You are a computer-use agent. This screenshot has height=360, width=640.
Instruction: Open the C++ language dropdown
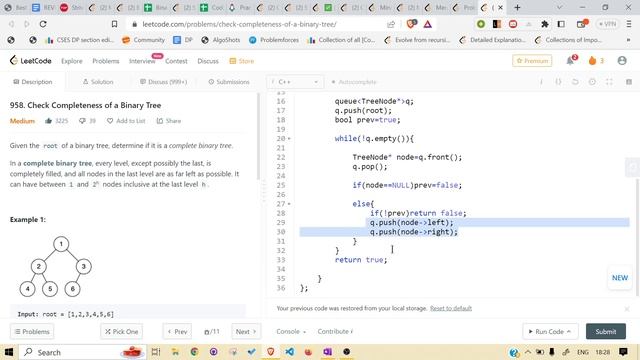coord(295,82)
